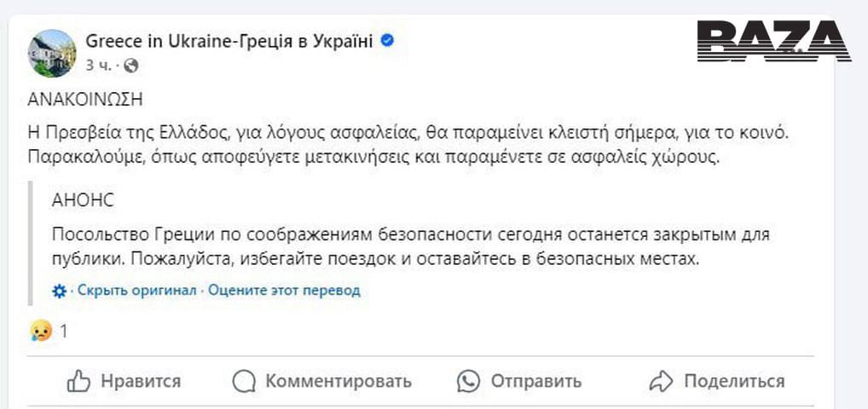Viewport: 868px width, 409px height.
Task: Click the BAZA logo watermark
Action: (x=773, y=40)
